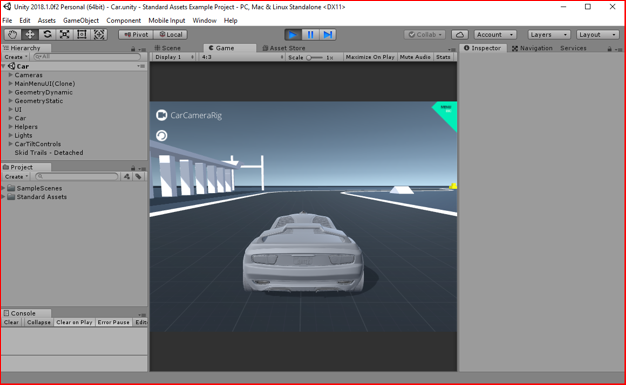Select the combined Transform tool
The image size is (626, 385).
[99, 35]
